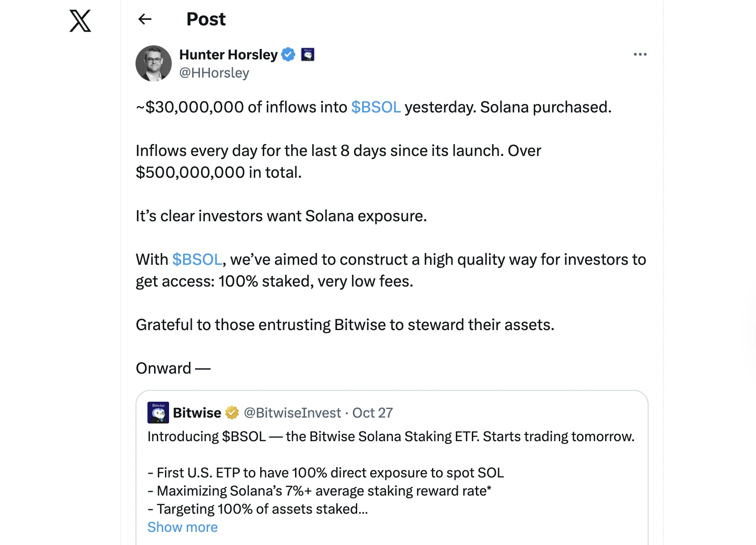756x545 pixels.
Task: Click the second $BSOL link in fourth paragraph
Action: 198,259
